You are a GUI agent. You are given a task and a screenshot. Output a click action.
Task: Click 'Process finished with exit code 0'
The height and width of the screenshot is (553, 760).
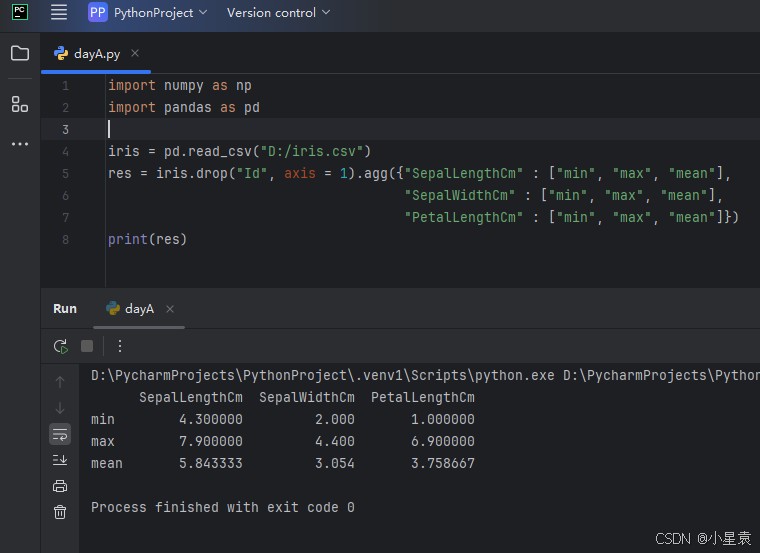pyautogui.click(x=223, y=507)
